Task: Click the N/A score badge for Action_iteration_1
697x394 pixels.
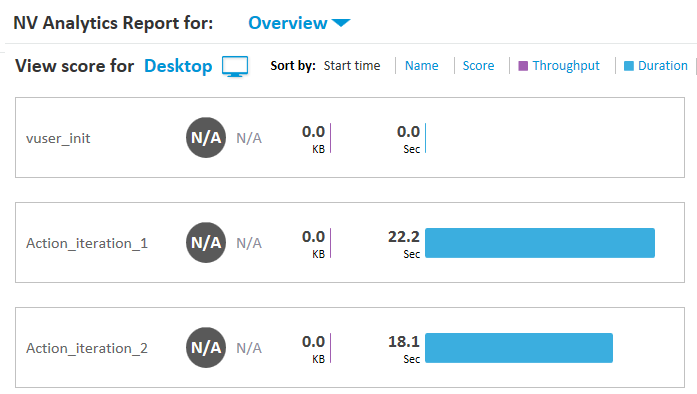Action: 206,243
